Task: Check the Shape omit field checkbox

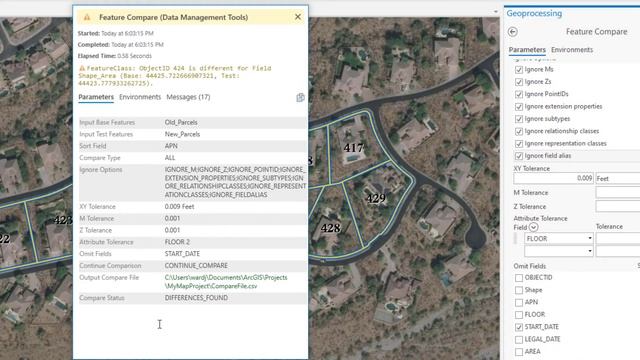Action: tap(519, 290)
